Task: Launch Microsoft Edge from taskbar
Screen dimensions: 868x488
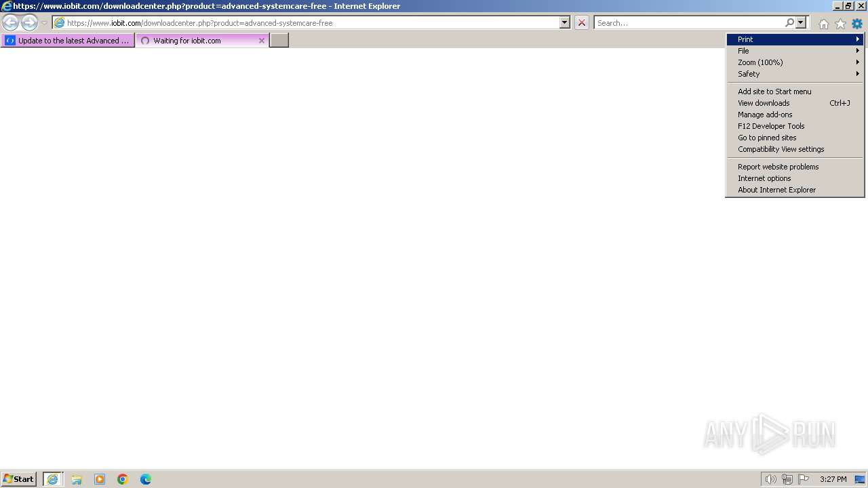Action: (x=146, y=479)
